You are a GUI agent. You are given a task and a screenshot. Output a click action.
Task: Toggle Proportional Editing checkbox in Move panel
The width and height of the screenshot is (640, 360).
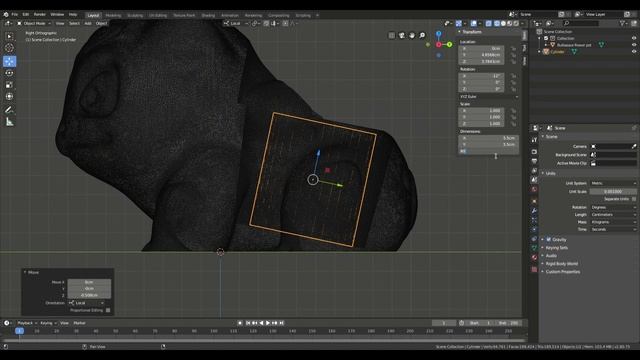tap(108, 310)
